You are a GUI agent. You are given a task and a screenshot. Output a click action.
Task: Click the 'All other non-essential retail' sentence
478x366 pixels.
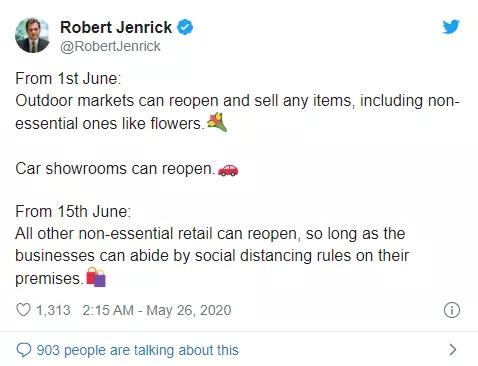pyautogui.click(x=212, y=256)
